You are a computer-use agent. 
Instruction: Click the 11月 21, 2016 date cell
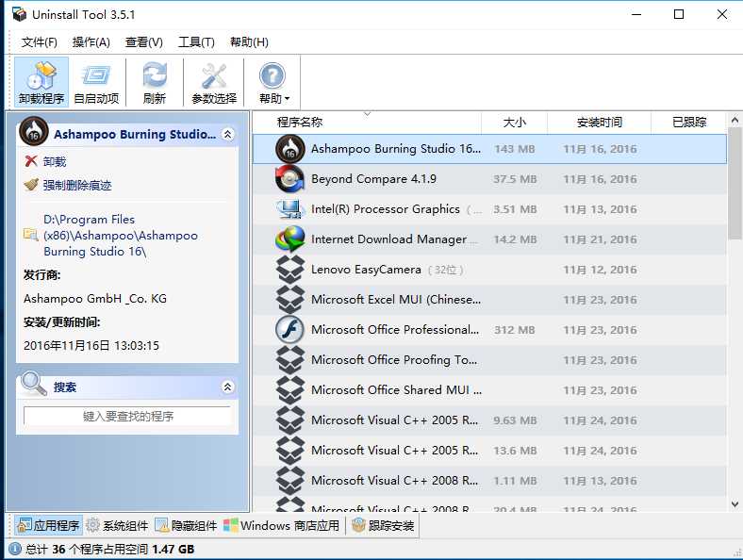(600, 239)
